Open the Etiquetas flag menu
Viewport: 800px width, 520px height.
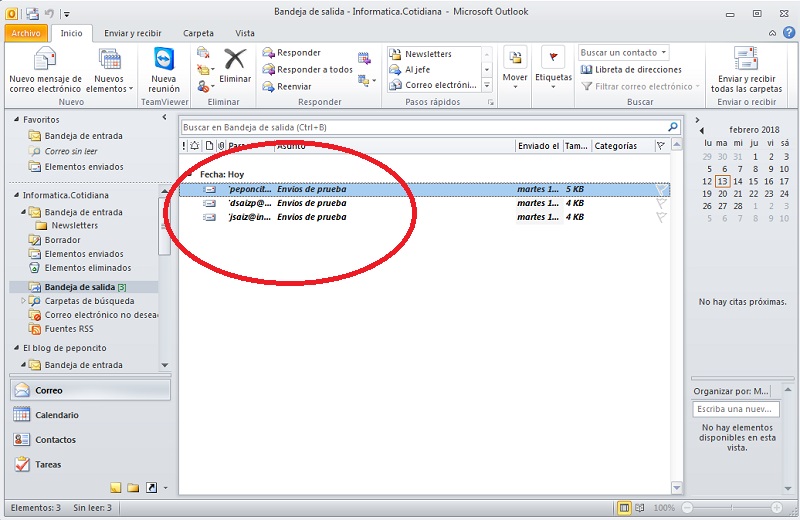tap(553, 68)
